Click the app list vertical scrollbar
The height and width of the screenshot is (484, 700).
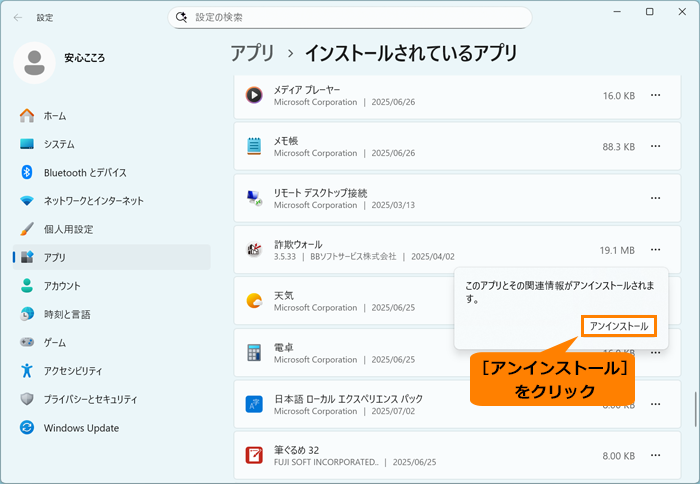[695, 409]
